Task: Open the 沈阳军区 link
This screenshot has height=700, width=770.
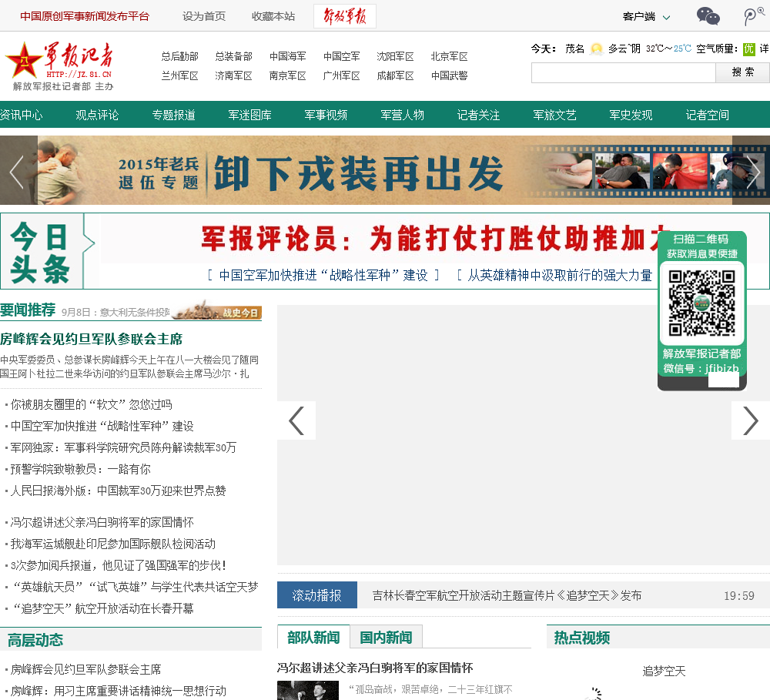Action: coord(395,56)
